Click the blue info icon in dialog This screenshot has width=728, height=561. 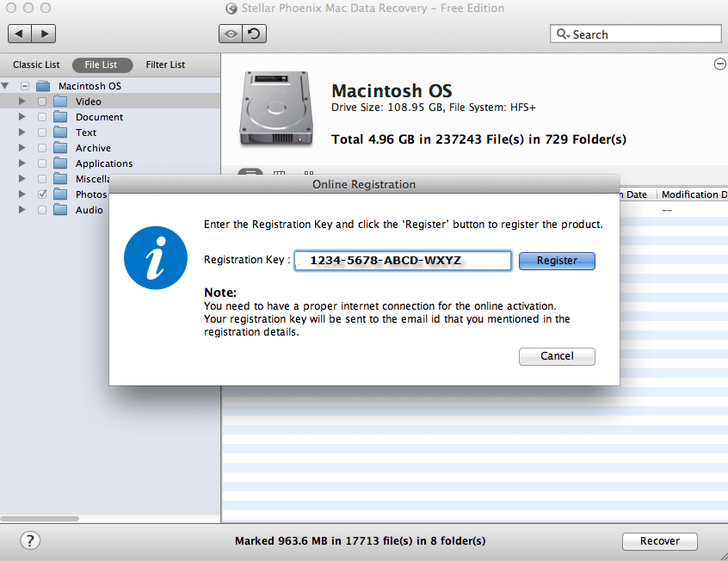click(156, 259)
